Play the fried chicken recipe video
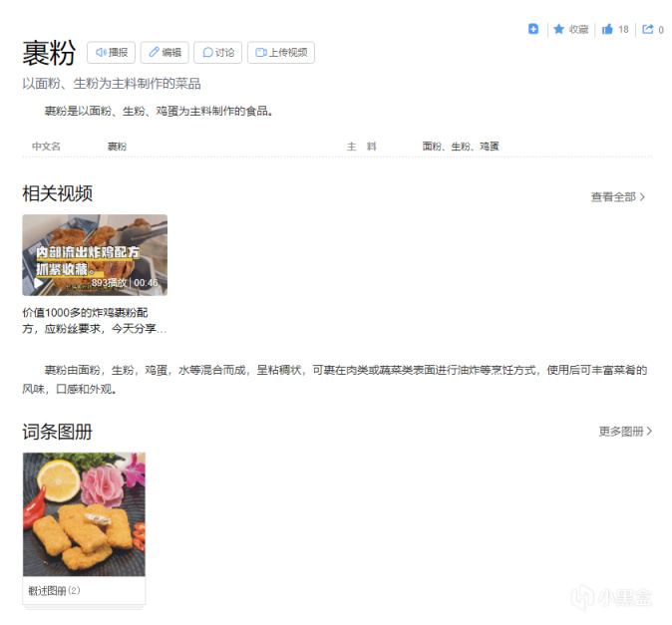The image size is (672, 625). 39,283
